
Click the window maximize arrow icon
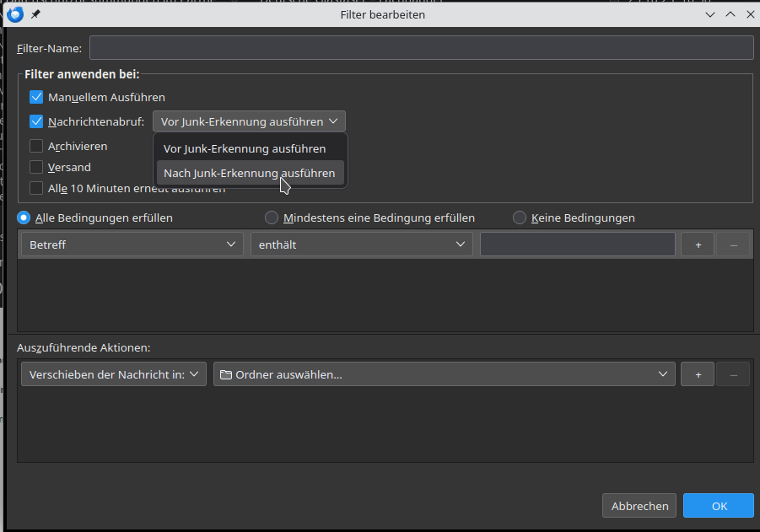(x=730, y=14)
